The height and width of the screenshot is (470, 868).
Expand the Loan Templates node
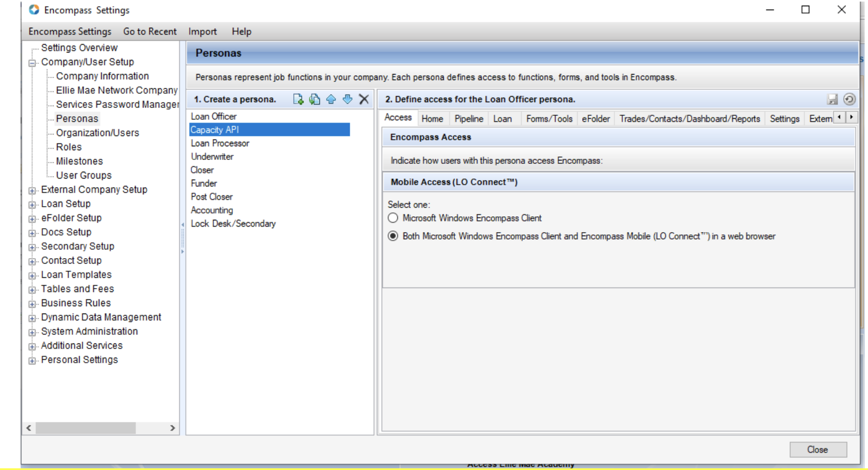point(32,275)
